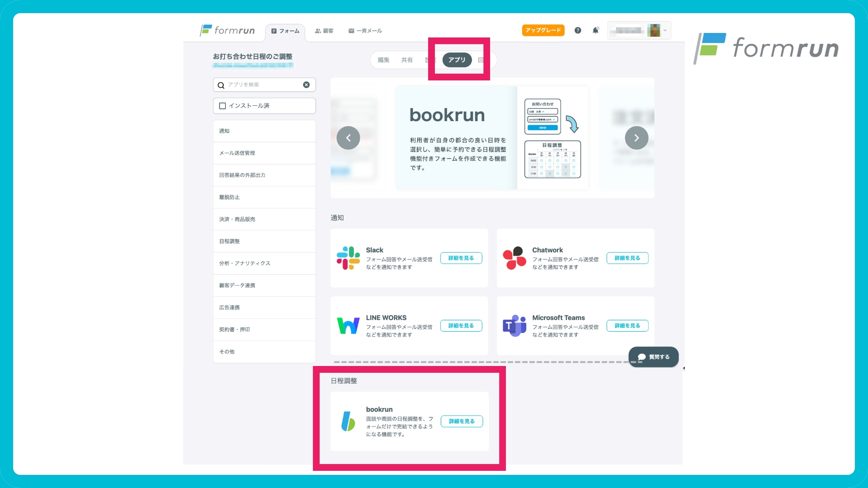Click the Chatwork app logo
This screenshot has width=868, height=488.
click(x=514, y=258)
